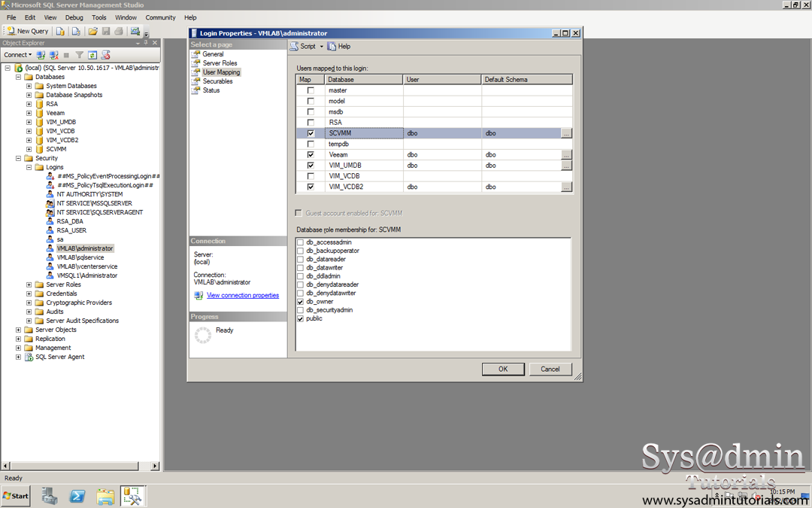Collapse the Security folder node
The width and height of the screenshot is (812, 508).
pos(18,158)
